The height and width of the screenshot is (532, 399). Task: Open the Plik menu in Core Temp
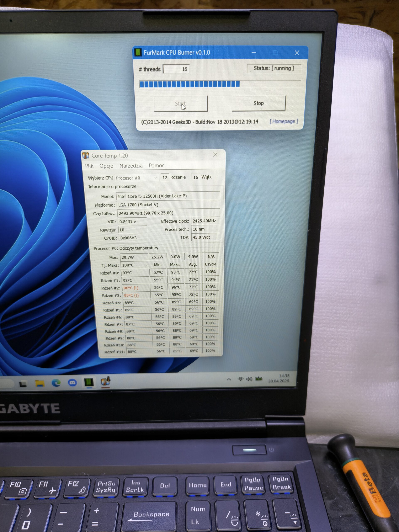(89, 166)
